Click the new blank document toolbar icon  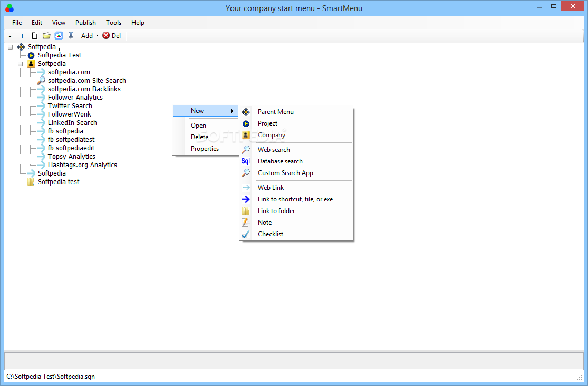[x=34, y=36]
